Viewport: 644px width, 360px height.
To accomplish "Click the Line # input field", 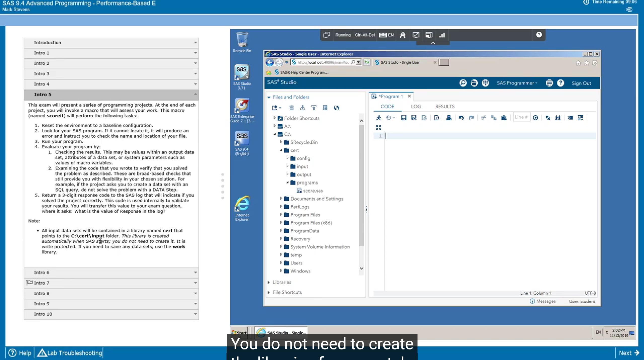I will tap(521, 117).
